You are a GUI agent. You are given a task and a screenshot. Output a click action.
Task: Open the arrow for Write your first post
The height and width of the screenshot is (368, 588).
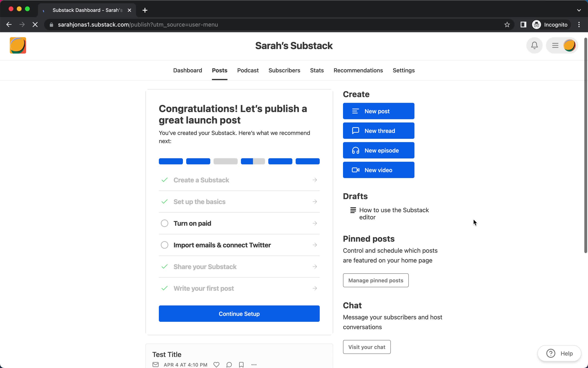click(x=315, y=288)
